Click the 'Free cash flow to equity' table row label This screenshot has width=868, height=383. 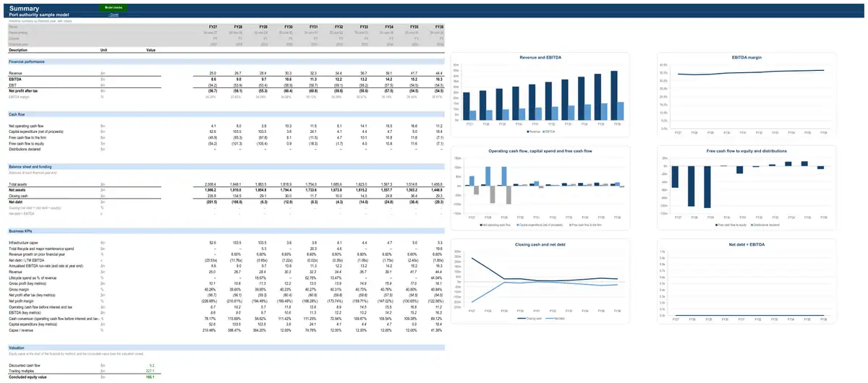coord(25,144)
